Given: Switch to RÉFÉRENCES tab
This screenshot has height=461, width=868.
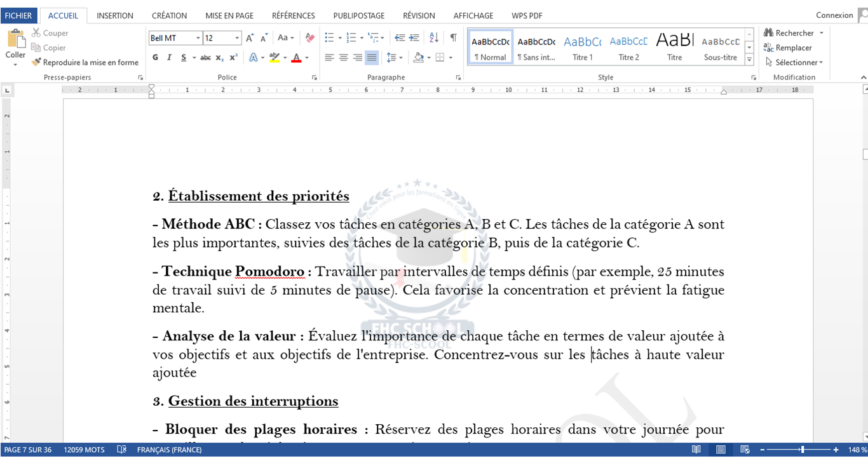Looking at the screenshot, I should [x=293, y=15].
